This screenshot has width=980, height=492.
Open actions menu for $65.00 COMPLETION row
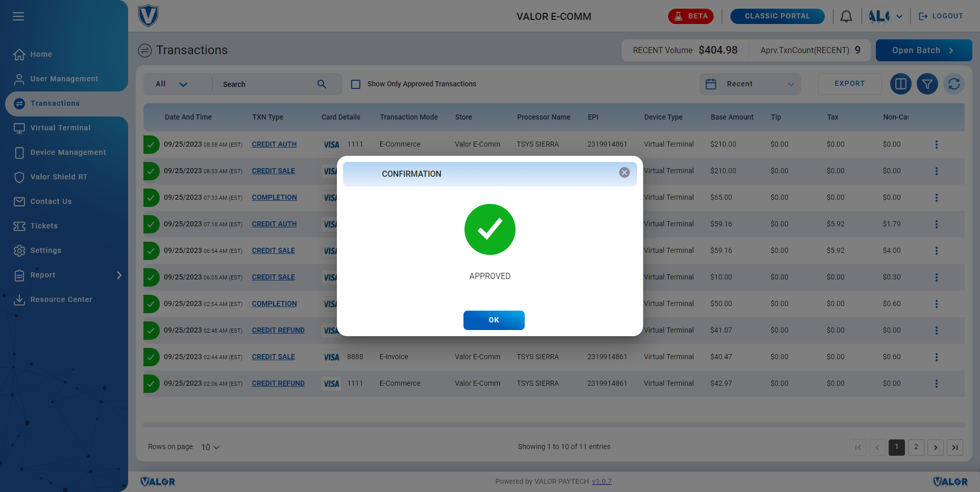click(x=937, y=198)
